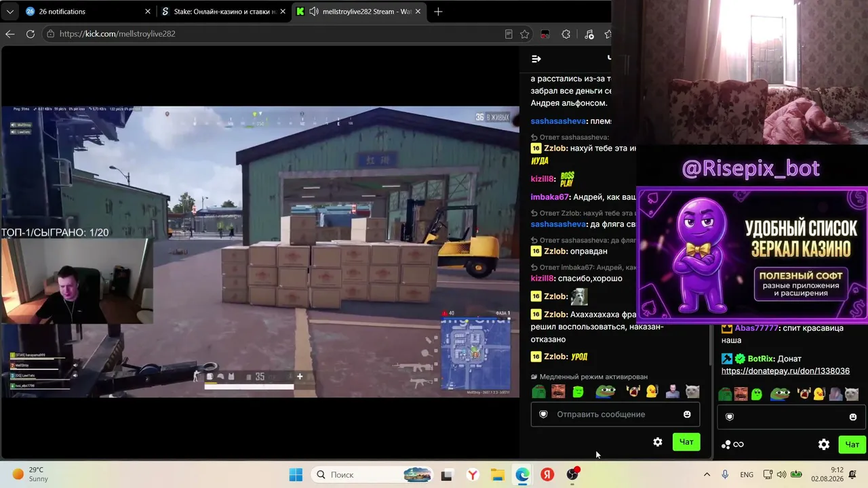
Task: Open sashasasheva's chat profile
Action: [558, 121]
